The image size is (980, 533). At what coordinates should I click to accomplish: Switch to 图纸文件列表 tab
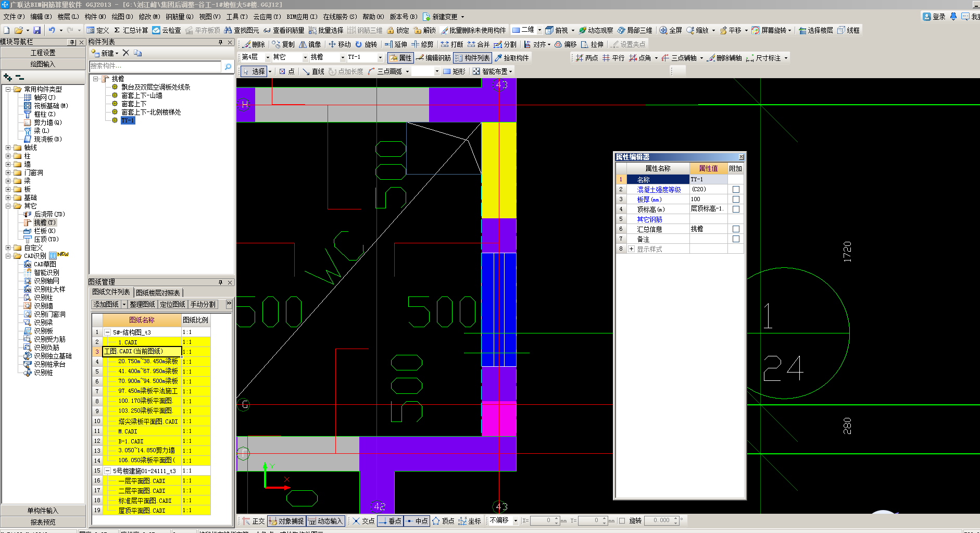coord(111,292)
